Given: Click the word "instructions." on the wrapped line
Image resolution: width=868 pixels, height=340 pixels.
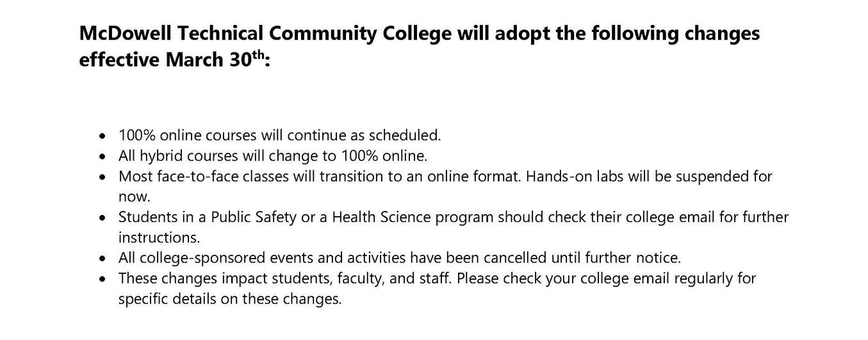Looking at the screenshot, I should coord(159,238).
